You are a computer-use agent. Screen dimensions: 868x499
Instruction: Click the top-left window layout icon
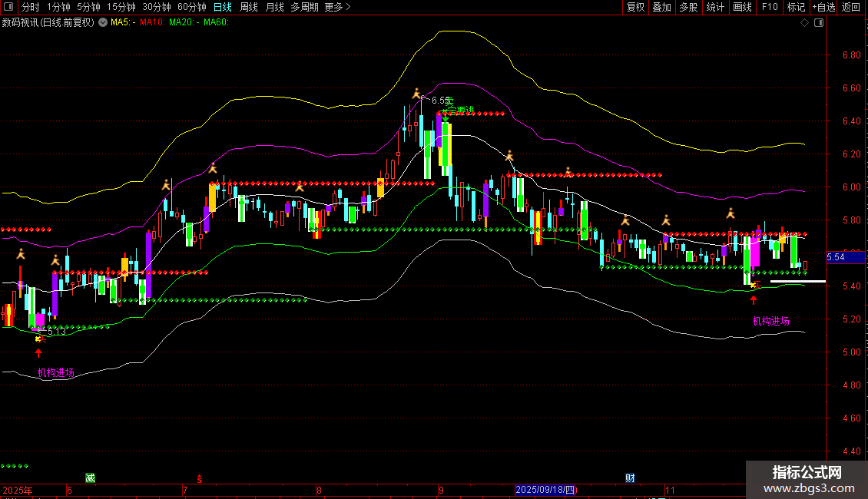click(9, 8)
